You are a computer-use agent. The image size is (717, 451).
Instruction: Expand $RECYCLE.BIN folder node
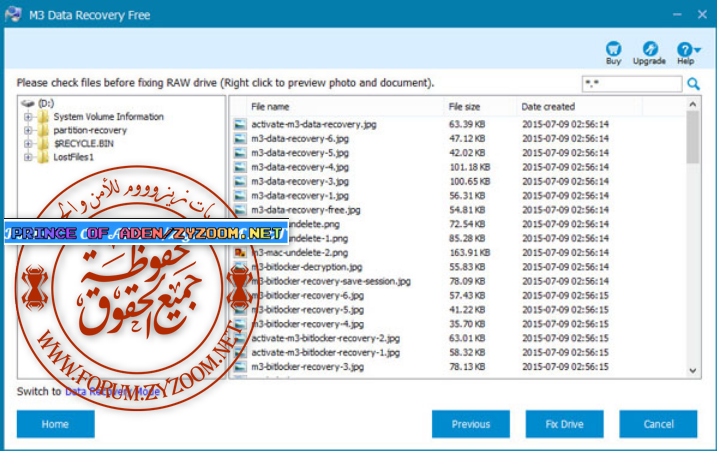click(28, 144)
